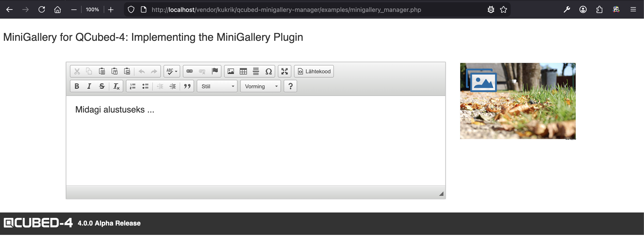644x247 pixels.
Task: Toggle bold formatting
Action: point(77,86)
